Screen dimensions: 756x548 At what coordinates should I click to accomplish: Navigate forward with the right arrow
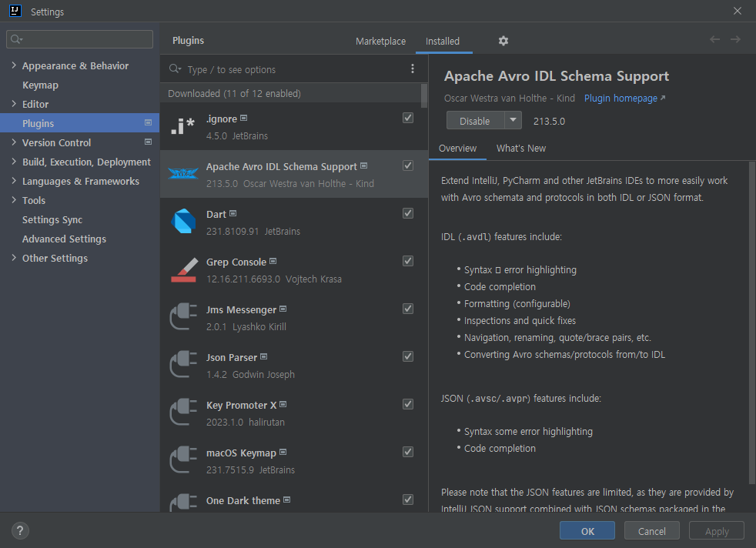735,39
